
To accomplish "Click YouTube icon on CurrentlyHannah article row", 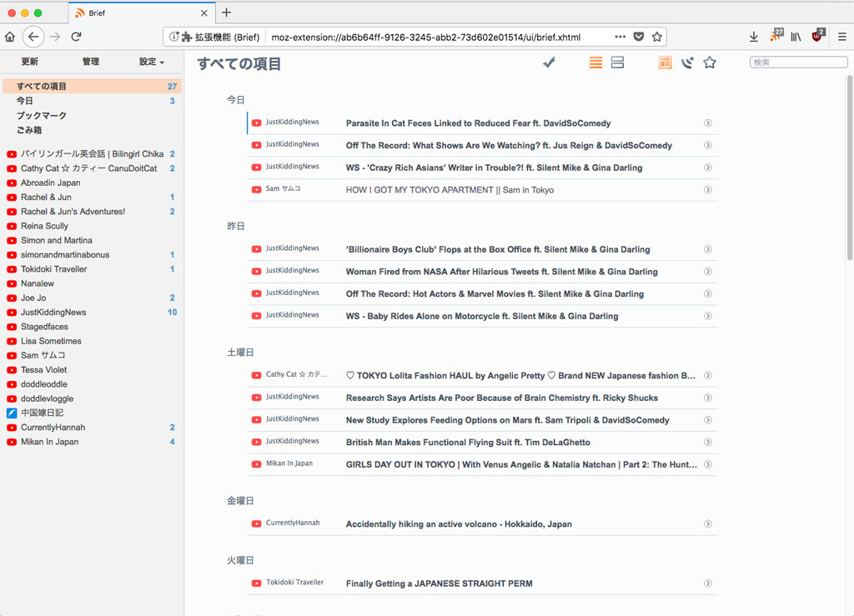I will pyautogui.click(x=256, y=523).
